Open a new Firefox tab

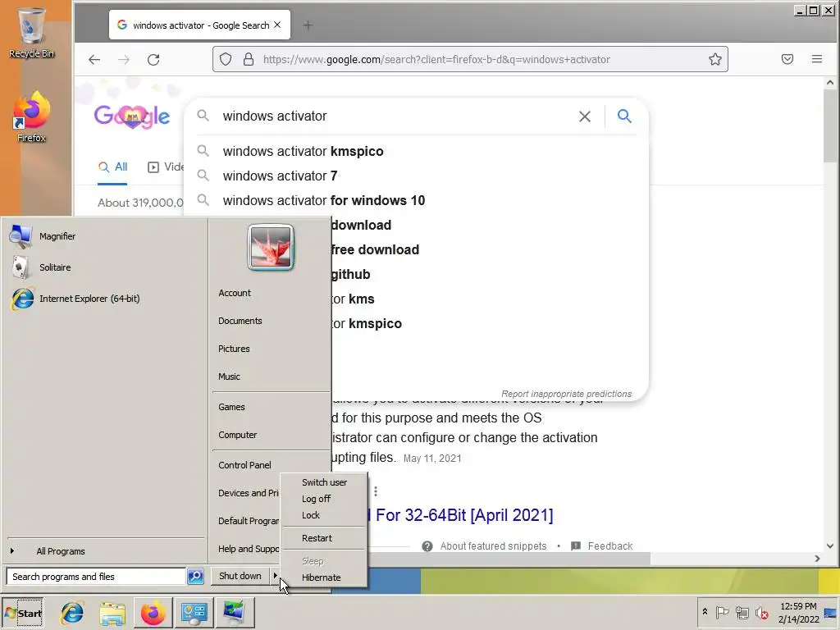(308, 25)
